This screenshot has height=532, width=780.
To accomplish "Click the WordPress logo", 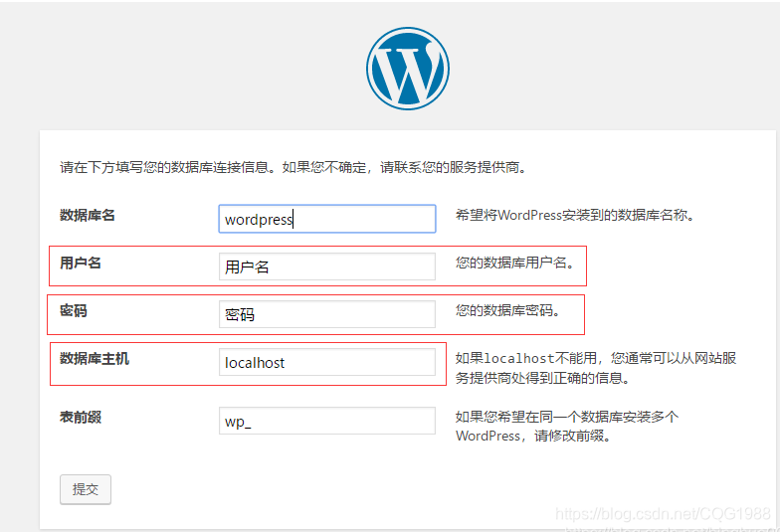I will tap(408, 68).
